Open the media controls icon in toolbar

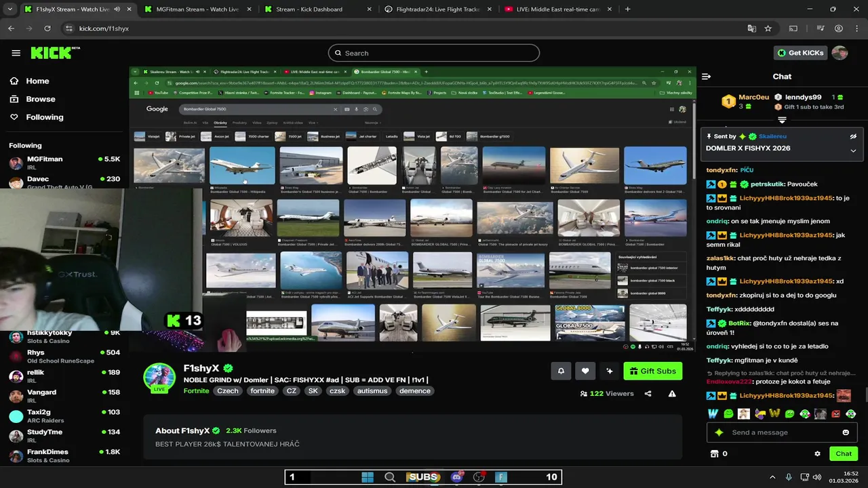point(821,28)
